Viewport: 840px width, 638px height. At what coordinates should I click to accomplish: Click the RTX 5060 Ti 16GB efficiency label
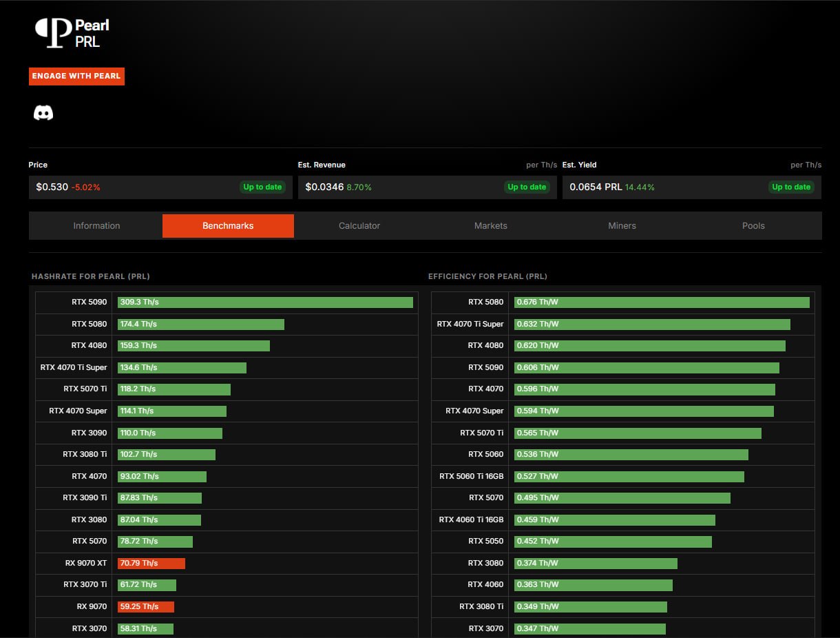[471, 476]
